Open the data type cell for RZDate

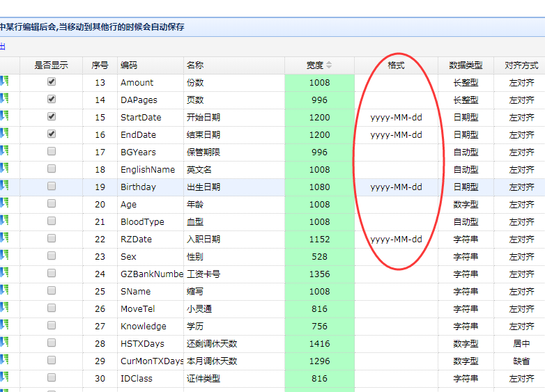[x=466, y=240]
